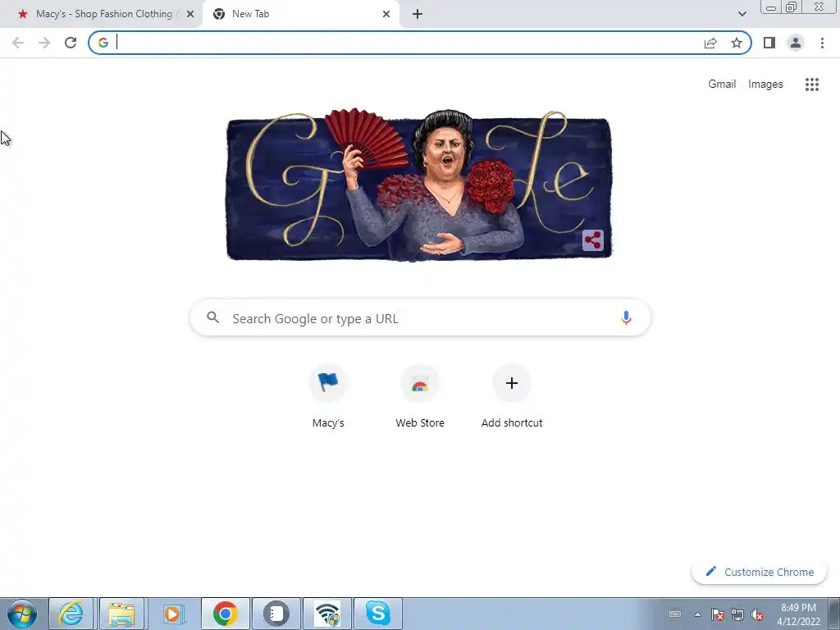Image resolution: width=840 pixels, height=630 pixels.
Task: Open the network tray icon
Action: pyautogui.click(x=737, y=615)
